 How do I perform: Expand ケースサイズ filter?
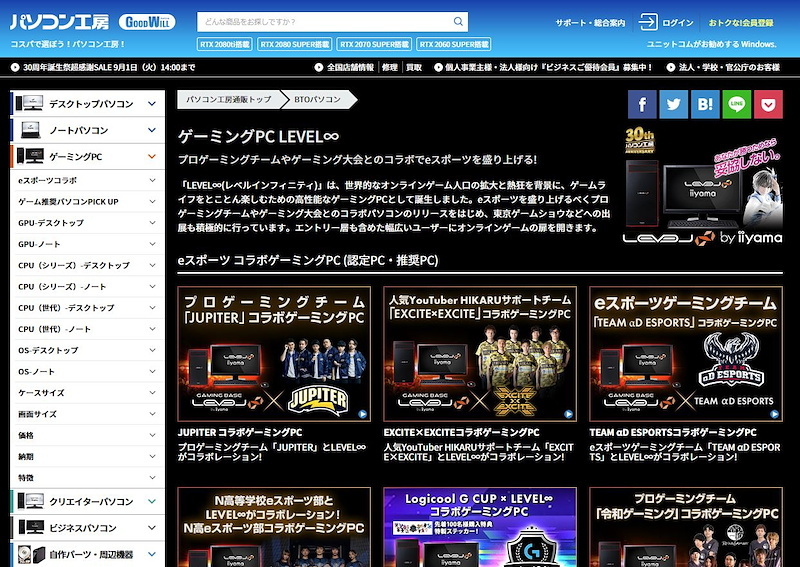(153, 392)
